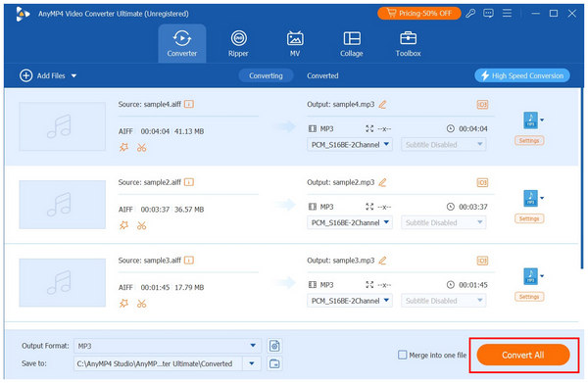This screenshot has width=588, height=383.
Task: Click the edit effects wand for sample2.aiff
Action: 123,225
